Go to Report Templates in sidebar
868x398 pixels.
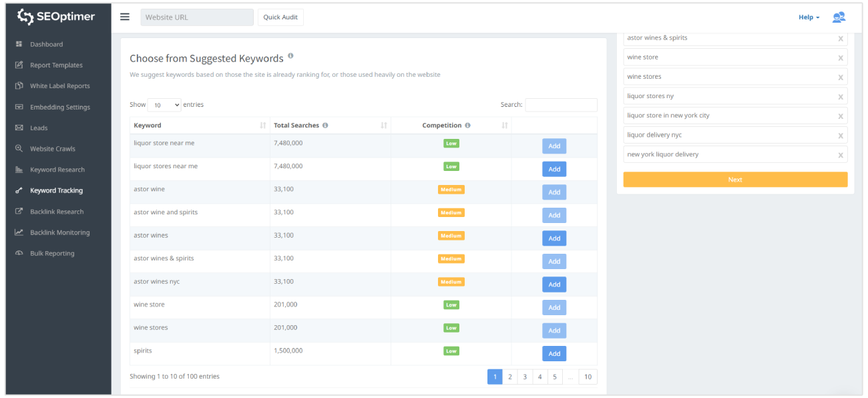click(x=56, y=65)
